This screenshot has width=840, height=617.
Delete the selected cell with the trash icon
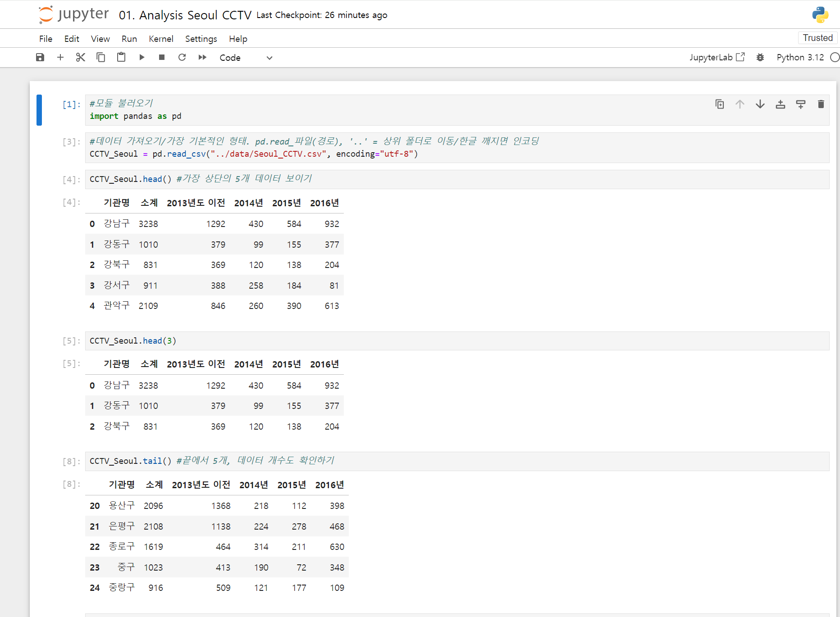(x=821, y=104)
